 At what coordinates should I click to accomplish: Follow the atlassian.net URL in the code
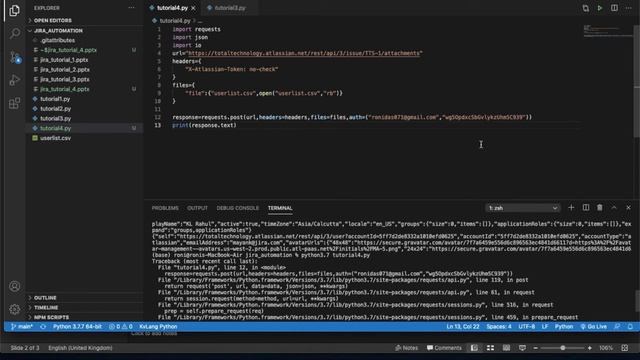pos(304,53)
